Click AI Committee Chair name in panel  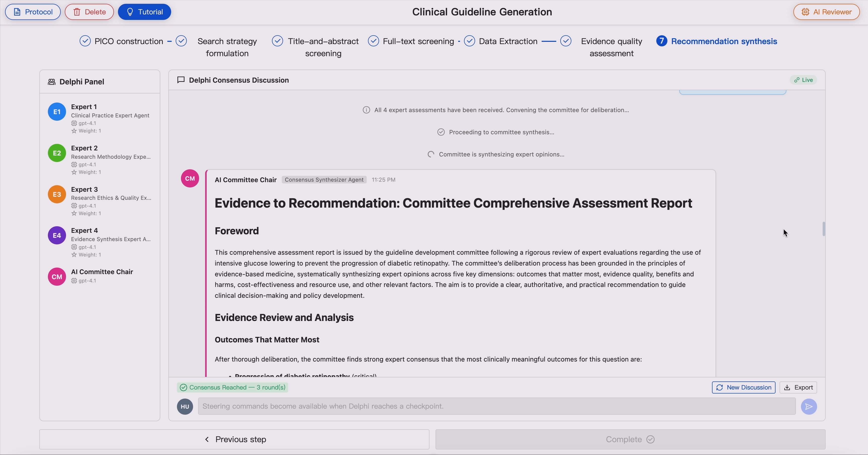pyautogui.click(x=102, y=272)
